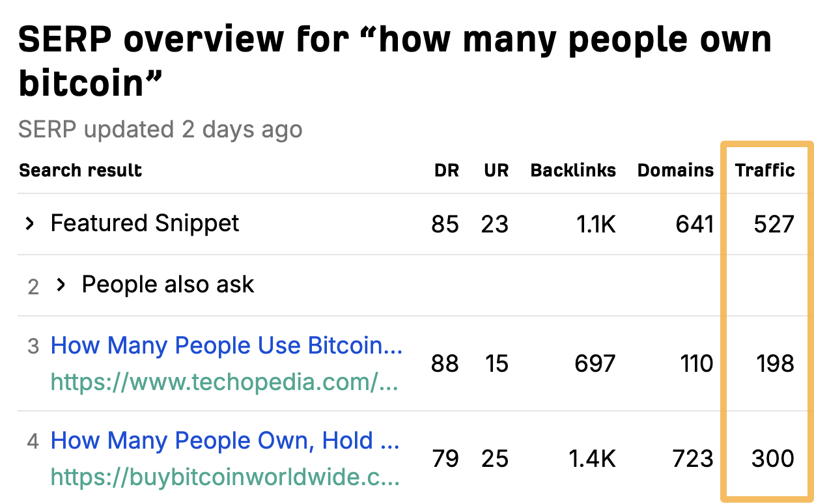Open the How Many People Own, Hold result

point(226,440)
